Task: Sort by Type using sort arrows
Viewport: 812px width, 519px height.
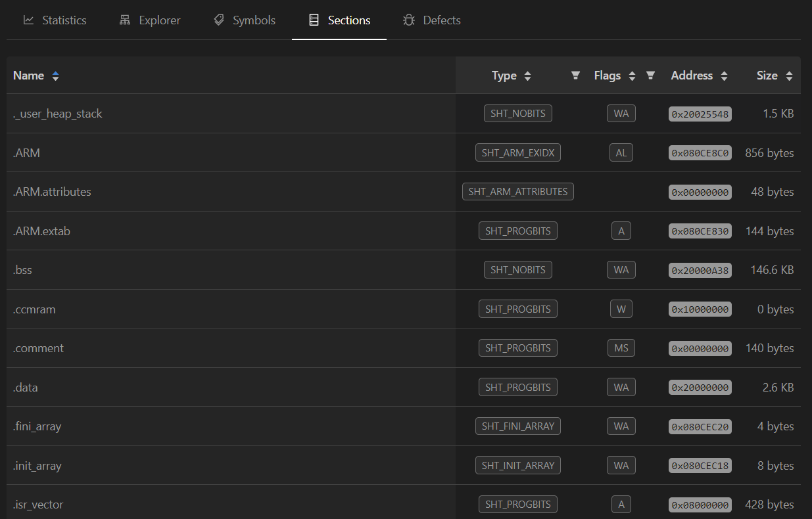Action: (x=527, y=76)
